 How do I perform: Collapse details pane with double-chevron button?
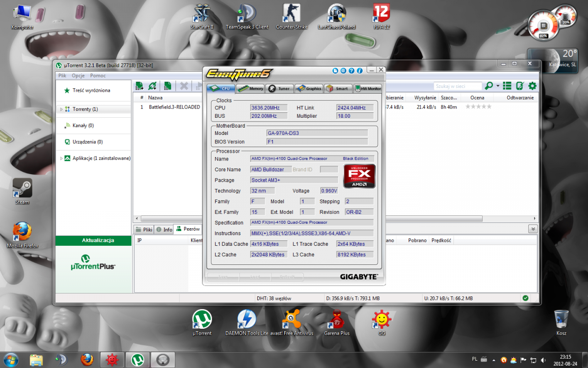click(x=533, y=229)
